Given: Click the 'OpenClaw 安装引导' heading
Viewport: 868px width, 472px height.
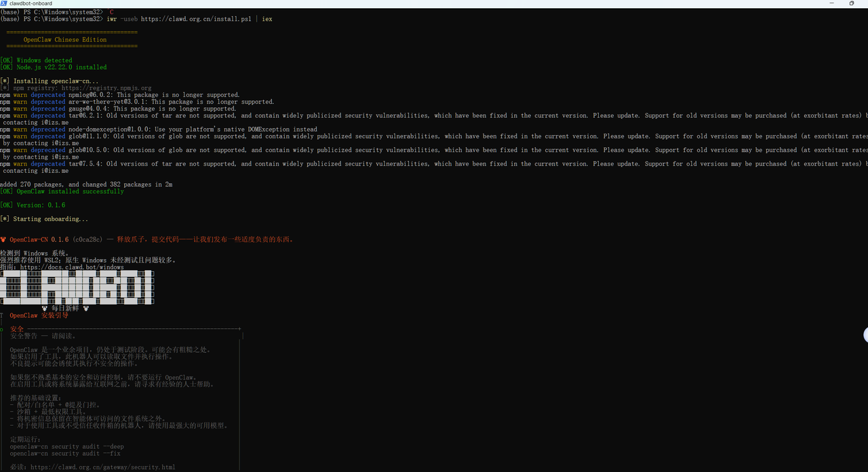Looking at the screenshot, I should coord(39,315).
